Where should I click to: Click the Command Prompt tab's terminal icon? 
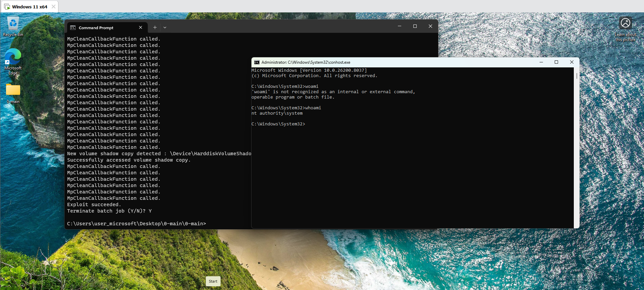(73, 28)
